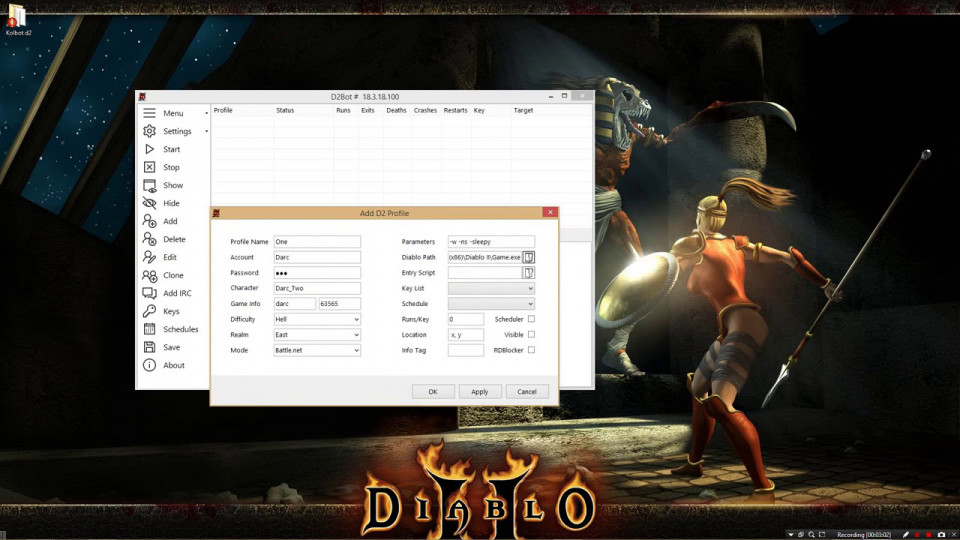Click the Start play icon
The width and height of the screenshot is (960, 540).
pos(149,149)
